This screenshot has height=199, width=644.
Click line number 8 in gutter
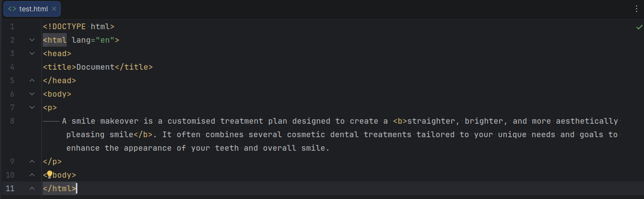click(x=12, y=121)
